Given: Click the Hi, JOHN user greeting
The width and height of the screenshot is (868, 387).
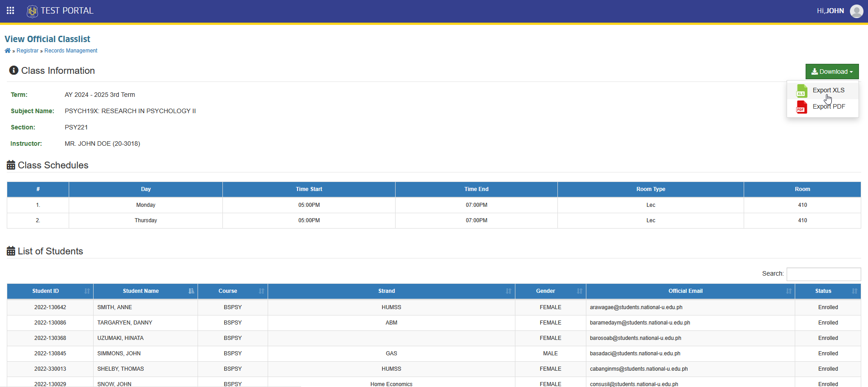Looking at the screenshot, I should pos(830,11).
